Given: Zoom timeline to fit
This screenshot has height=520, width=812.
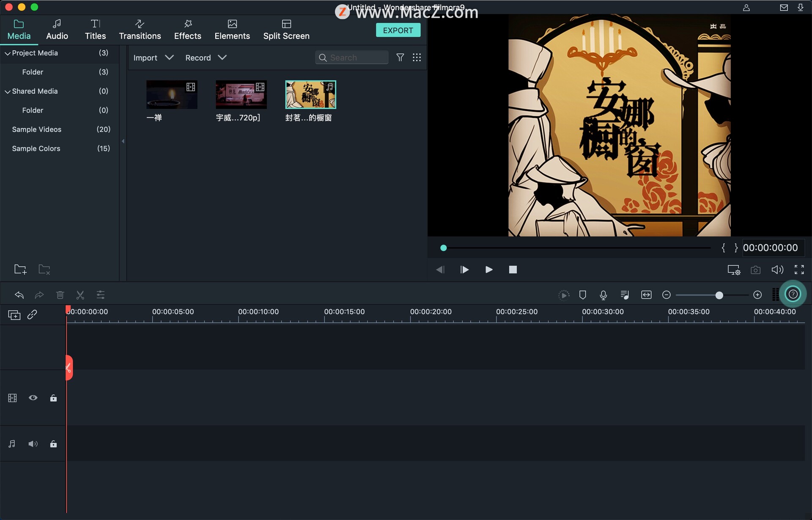Looking at the screenshot, I should 646,295.
